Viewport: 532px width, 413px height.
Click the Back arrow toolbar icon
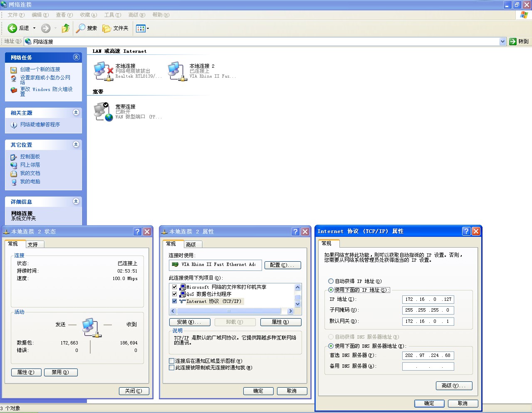tap(12, 28)
